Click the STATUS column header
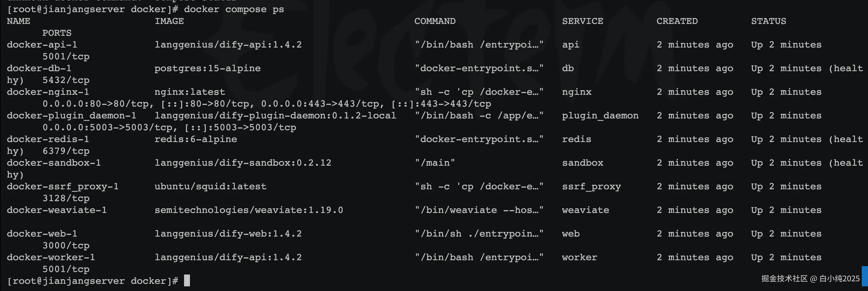This screenshot has height=291, width=868. (x=769, y=21)
